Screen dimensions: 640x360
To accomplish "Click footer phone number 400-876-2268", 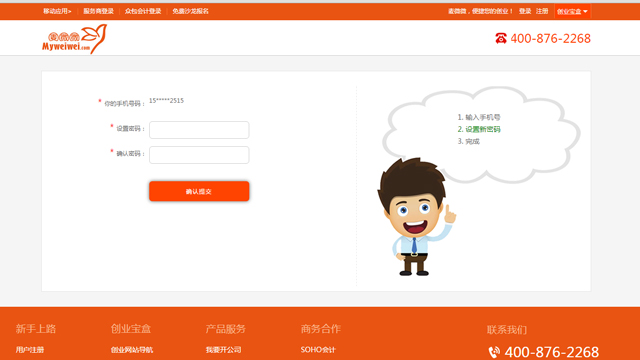I will pyautogui.click(x=552, y=352).
